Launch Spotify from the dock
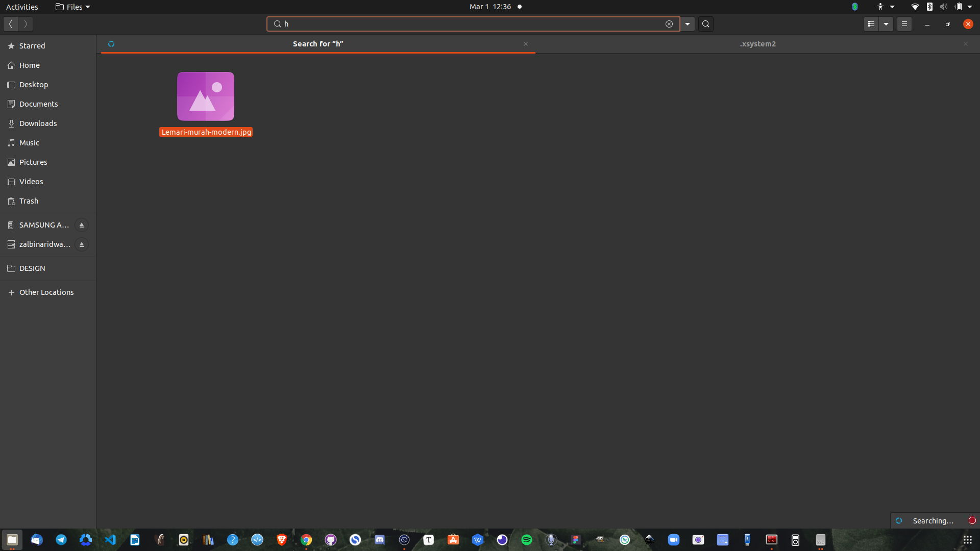This screenshot has height=551, width=980. point(527,540)
